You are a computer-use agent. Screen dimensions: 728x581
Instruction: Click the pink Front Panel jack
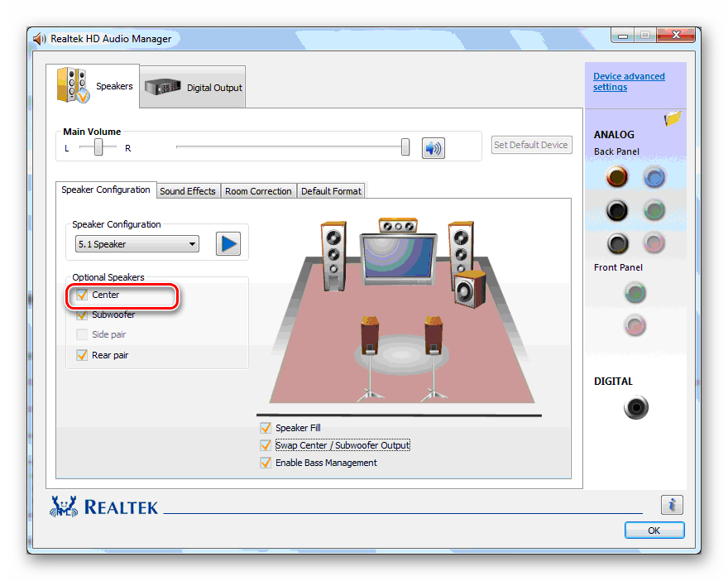[635, 324]
